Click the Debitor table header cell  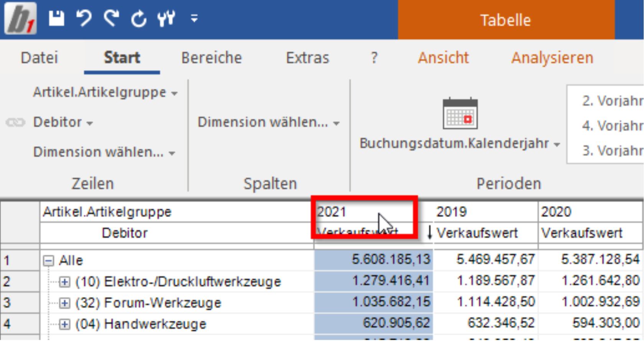(177, 233)
